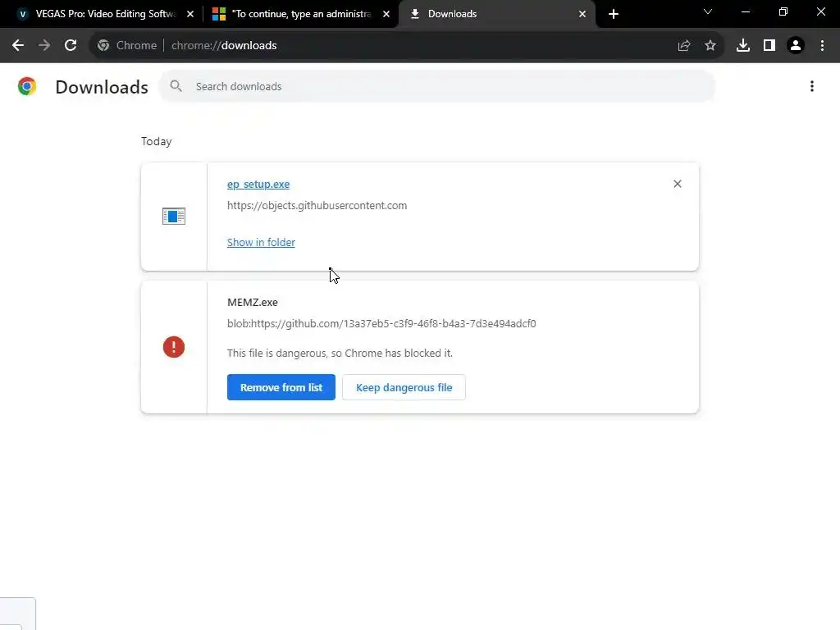Screen dimensions: 840x630
Task: Close the VEGAS Pro tab
Action: click(190, 14)
